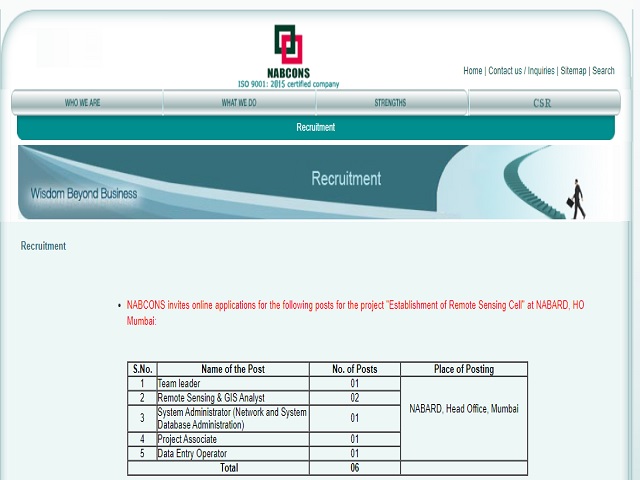Screen dimensions: 640x480
Task: Click the Recruitment title in the banner image
Action: [346, 179]
